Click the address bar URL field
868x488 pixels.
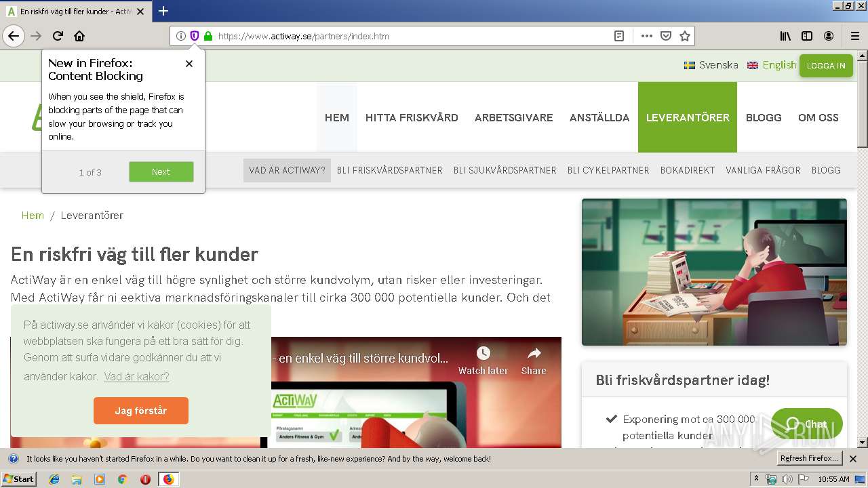[x=414, y=36]
